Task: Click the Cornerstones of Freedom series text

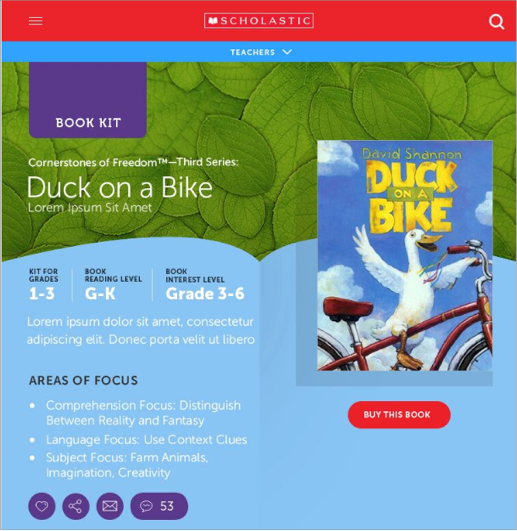Action: pos(133,163)
